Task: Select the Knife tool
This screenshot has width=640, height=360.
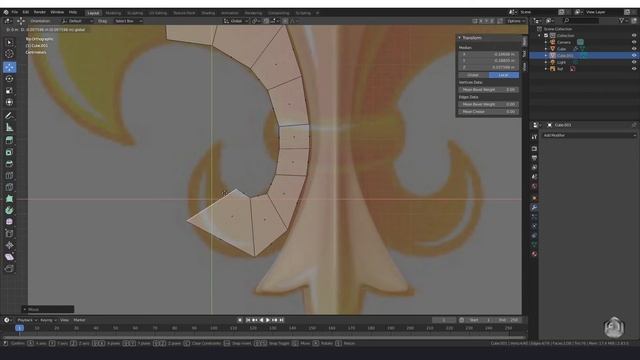Action: 9,187
